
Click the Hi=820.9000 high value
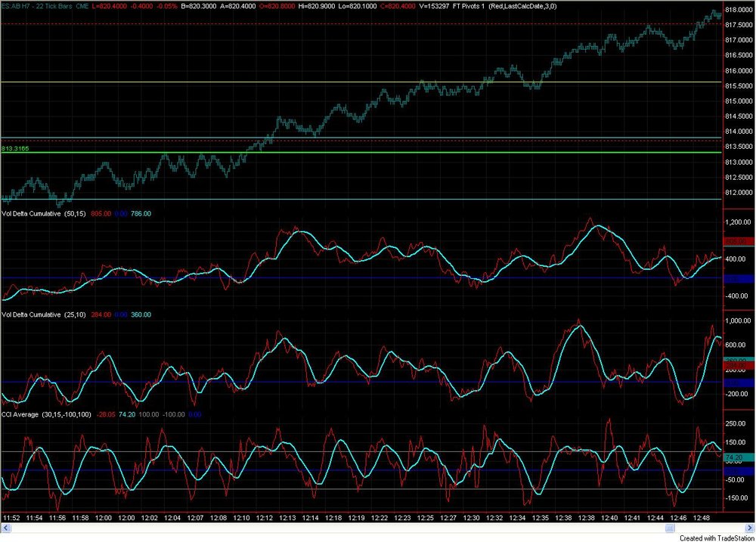(318, 6)
